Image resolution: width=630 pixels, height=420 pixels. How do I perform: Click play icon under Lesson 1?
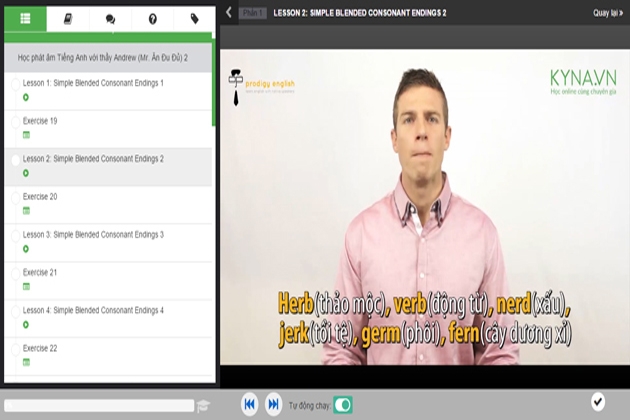point(26,97)
